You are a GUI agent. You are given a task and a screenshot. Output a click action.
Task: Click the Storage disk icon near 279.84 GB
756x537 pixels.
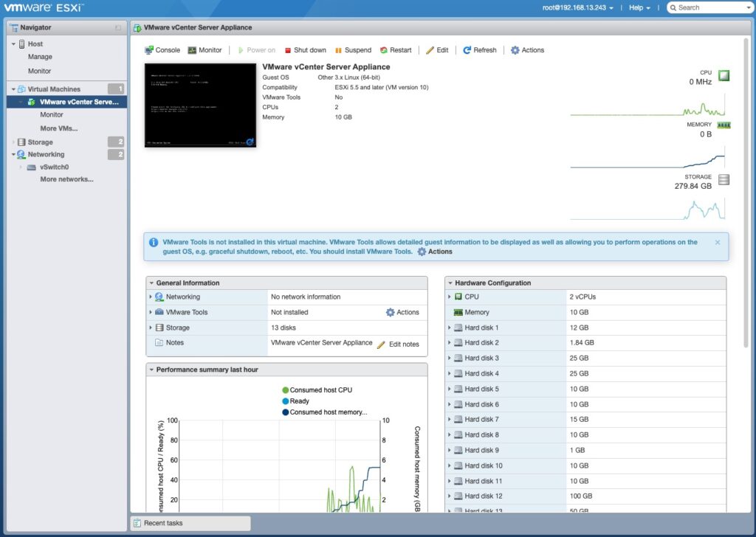[724, 180]
